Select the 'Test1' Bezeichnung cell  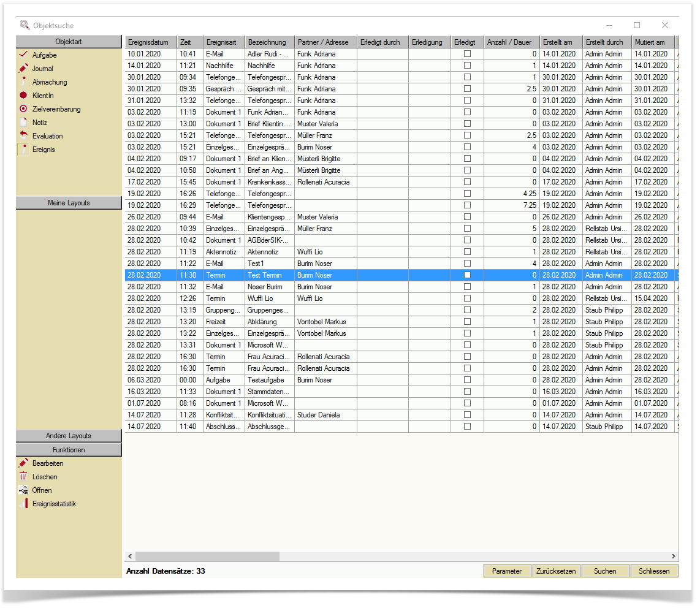(270, 264)
